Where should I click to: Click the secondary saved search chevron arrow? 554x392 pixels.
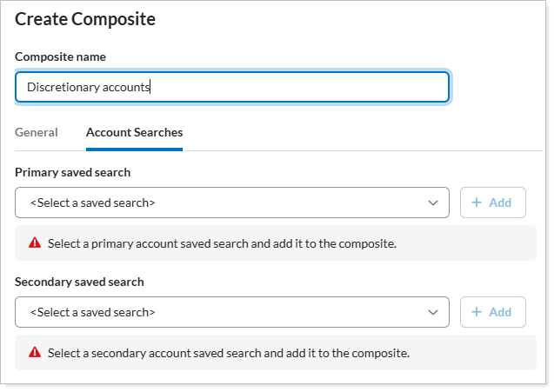(433, 312)
